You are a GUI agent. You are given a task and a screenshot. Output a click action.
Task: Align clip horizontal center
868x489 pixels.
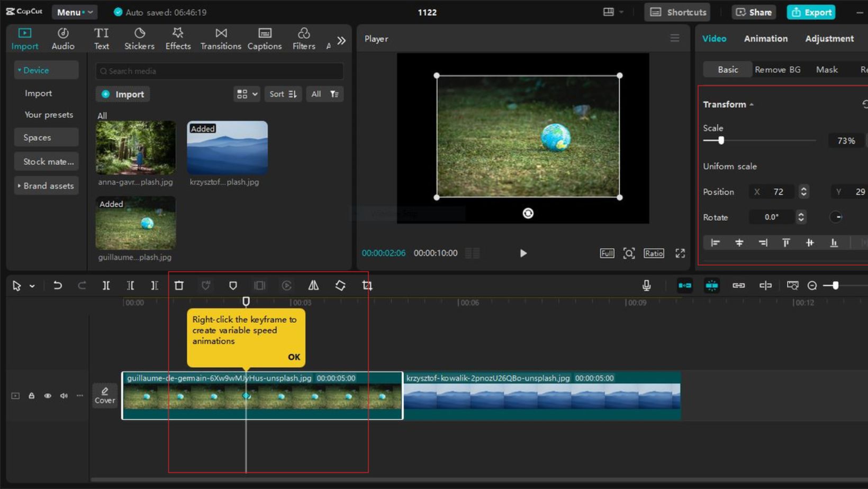tap(739, 243)
